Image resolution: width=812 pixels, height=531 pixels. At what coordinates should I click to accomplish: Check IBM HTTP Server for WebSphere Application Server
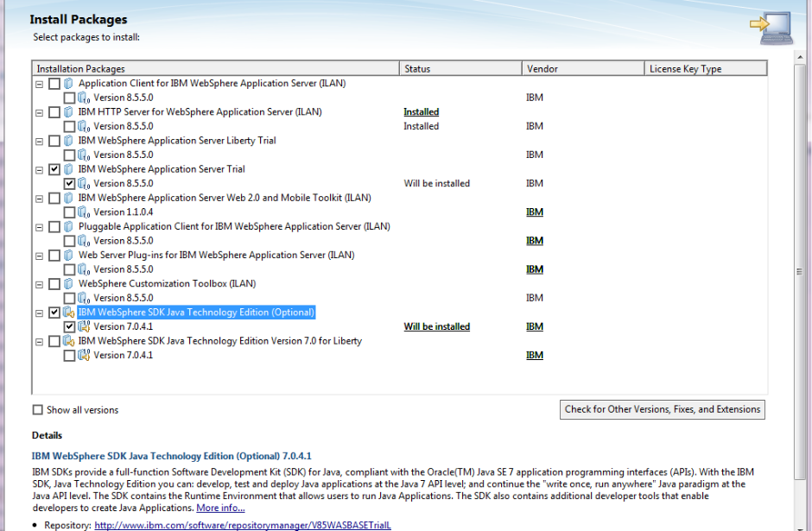(54, 112)
